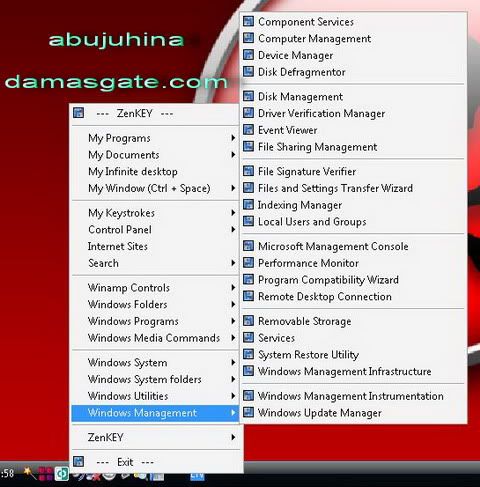Select the Windows Utilities menu item
The image size is (480, 487).
tap(155, 396)
